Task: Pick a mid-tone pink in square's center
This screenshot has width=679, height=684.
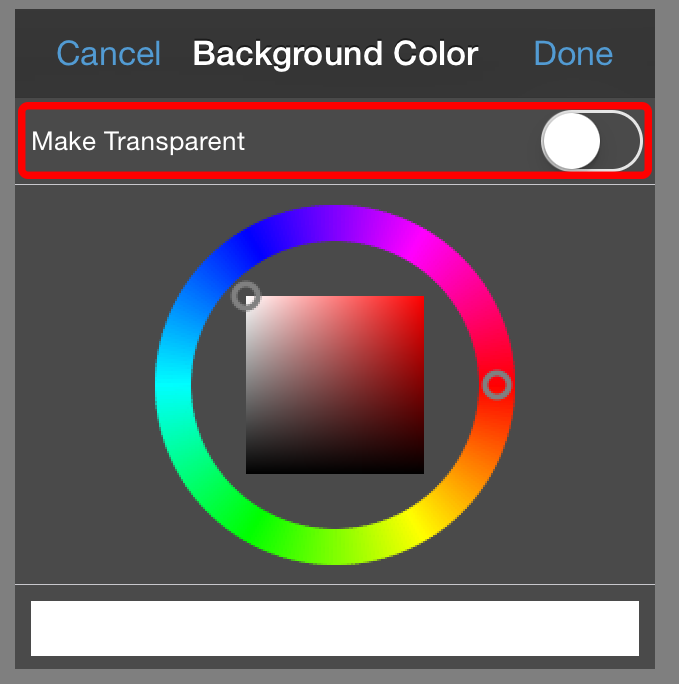Action: pos(335,385)
